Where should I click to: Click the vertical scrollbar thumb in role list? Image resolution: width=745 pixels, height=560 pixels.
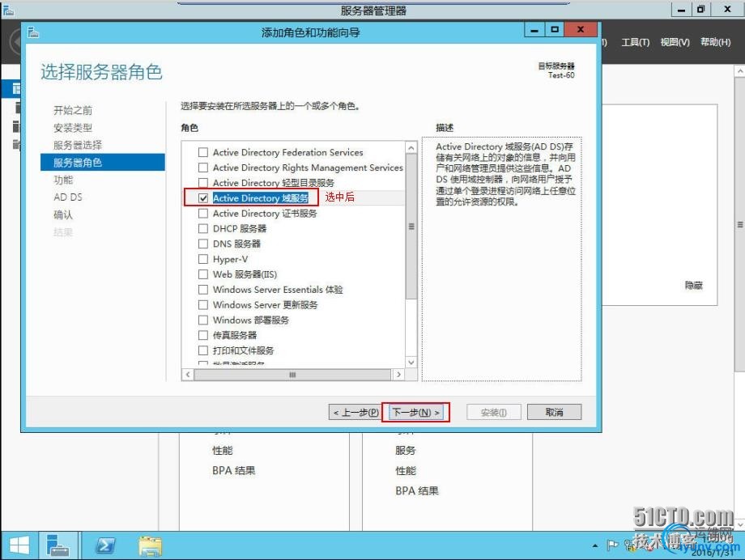click(x=411, y=227)
